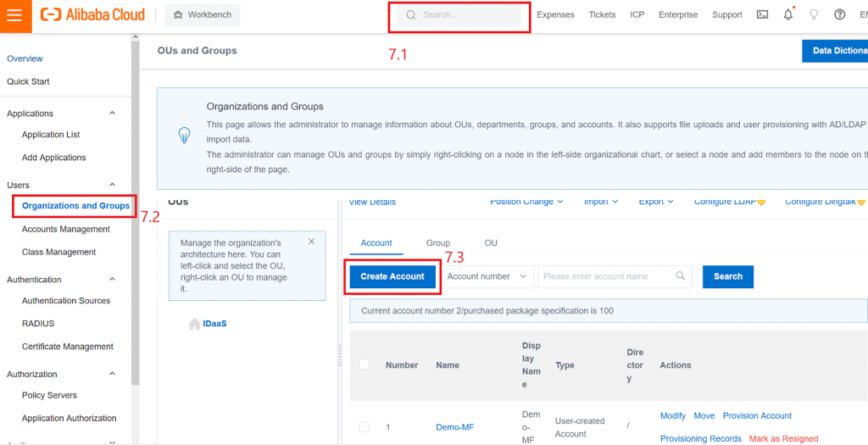Open RADIUS settings
Image resolution: width=868 pixels, height=445 pixels.
(x=38, y=323)
